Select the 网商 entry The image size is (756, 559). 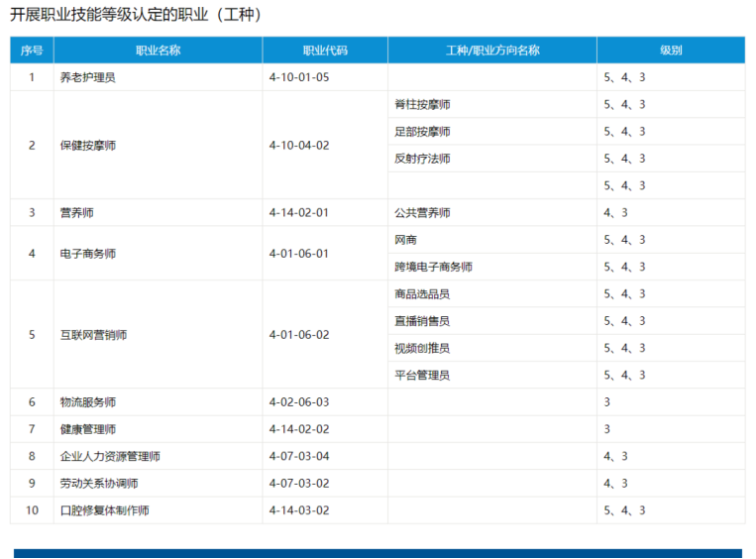(405, 240)
